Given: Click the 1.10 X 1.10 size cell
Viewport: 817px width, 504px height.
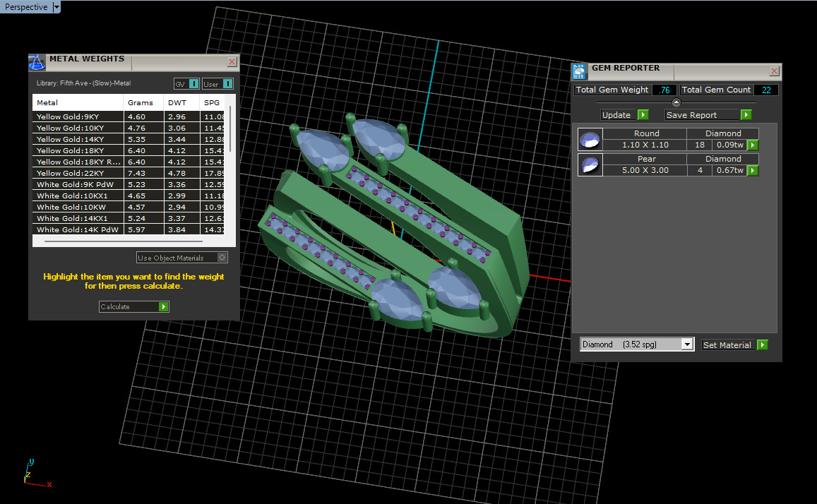Looking at the screenshot, I should tap(645, 145).
